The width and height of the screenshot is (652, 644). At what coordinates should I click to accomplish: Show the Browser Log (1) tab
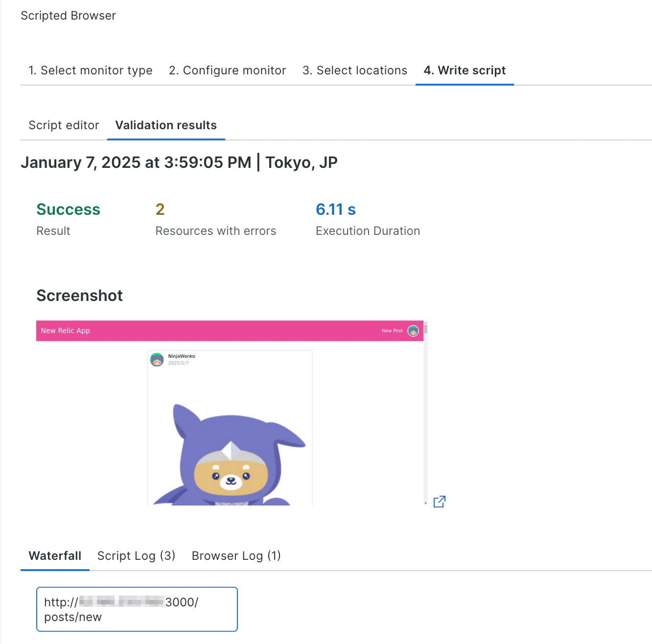coord(236,556)
